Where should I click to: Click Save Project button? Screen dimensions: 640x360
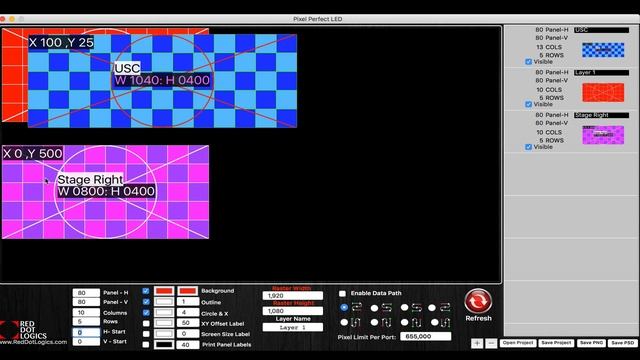point(556,343)
